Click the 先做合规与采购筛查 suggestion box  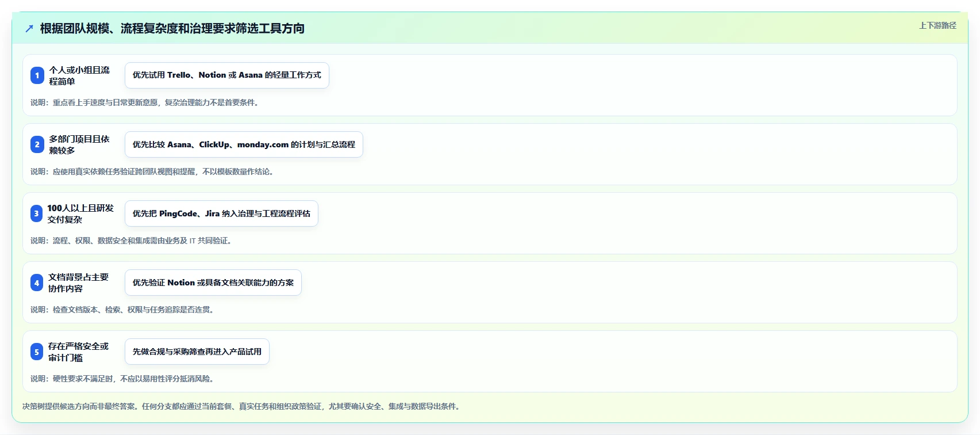(x=197, y=352)
